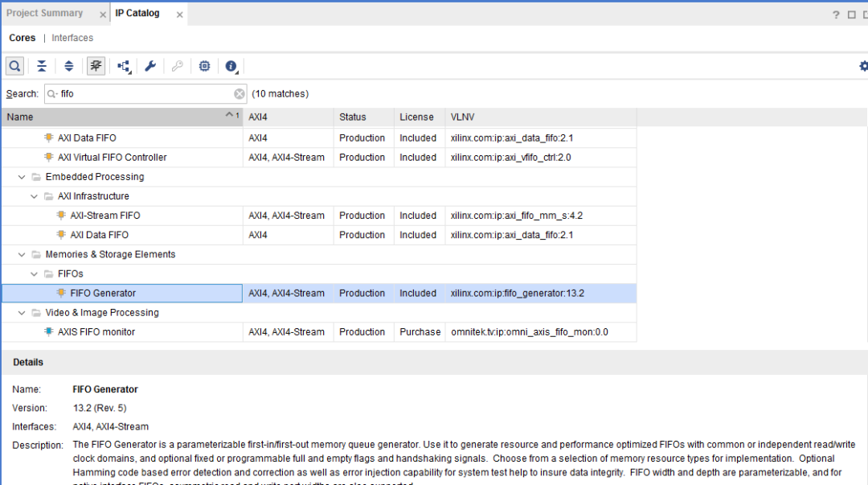Click the Purchase license cell

click(x=420, y=332)
